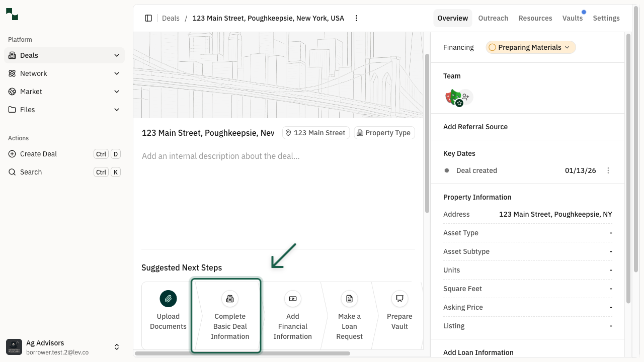The width and height of the screenshot is (644, 362).
Task: Click the Add Financial Information icon
Action: pos(292,299)
